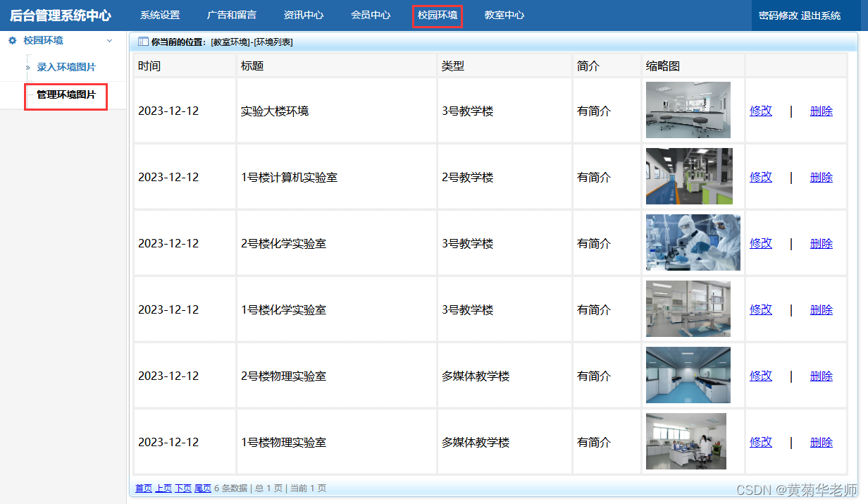Click the 尾页 pagination link
The height and width of the screenshot is (504, 868).
(201, 487)
